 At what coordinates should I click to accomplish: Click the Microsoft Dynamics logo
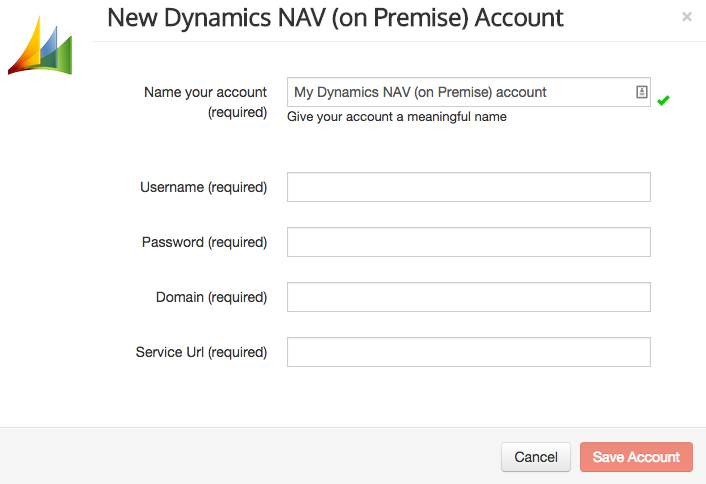(x=40, y=45)
